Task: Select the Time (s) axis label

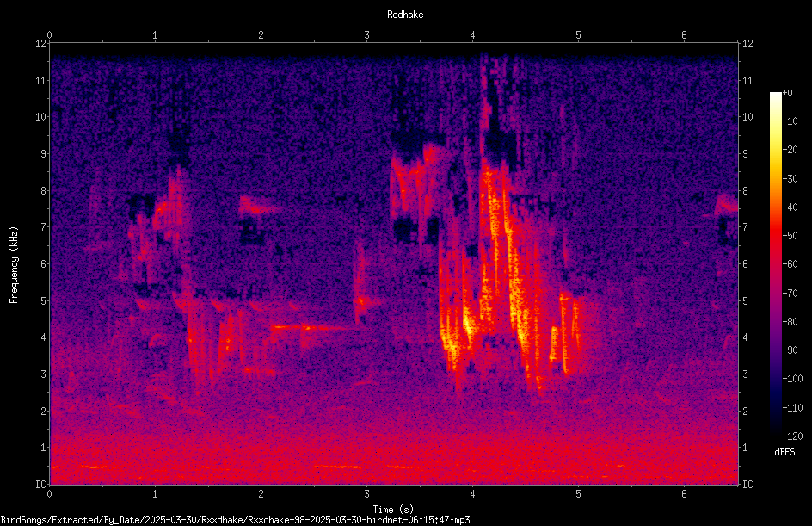Action: [x=394, y=509]
